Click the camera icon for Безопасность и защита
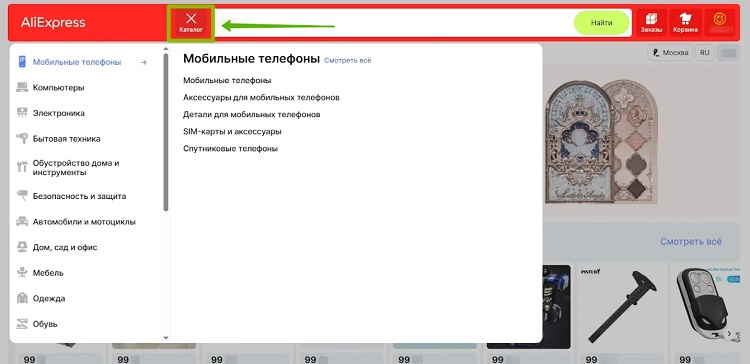 pos(22,195)
